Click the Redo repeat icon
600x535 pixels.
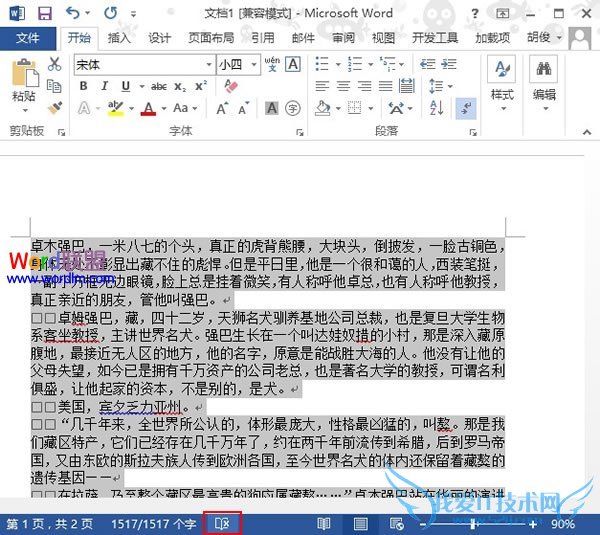111,13
